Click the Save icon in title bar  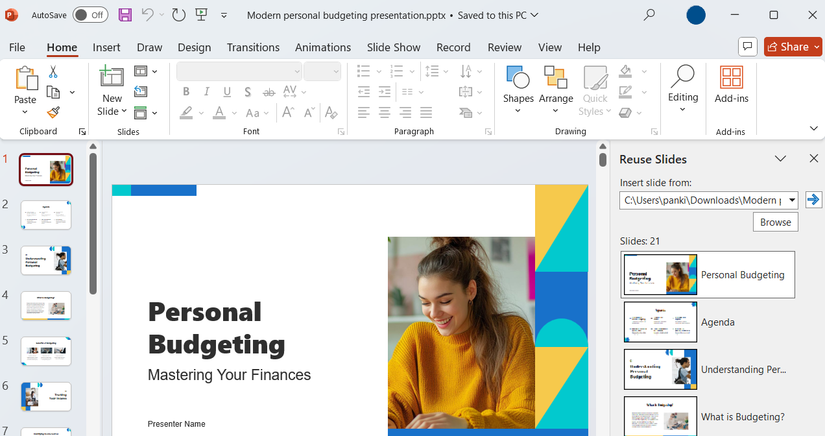point(125,15)
